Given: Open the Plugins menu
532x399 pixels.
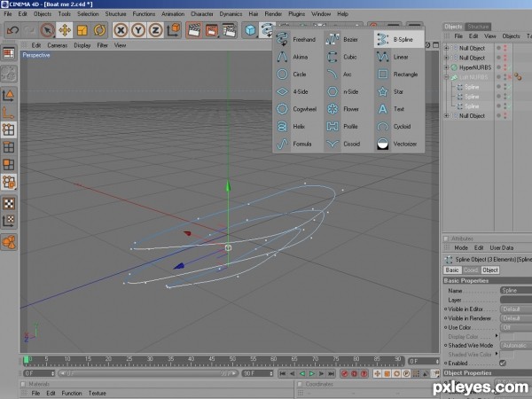Looking at the screenshot, I should [296, 14].
